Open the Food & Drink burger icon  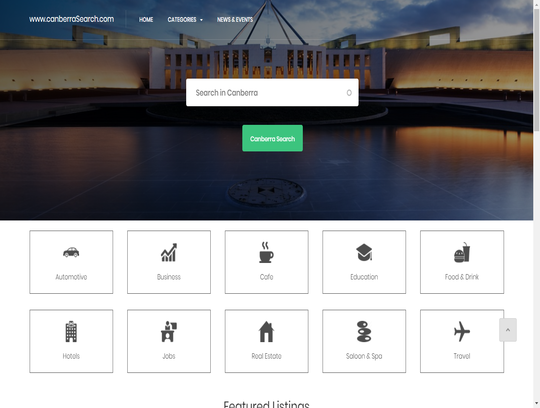[462, 252]
